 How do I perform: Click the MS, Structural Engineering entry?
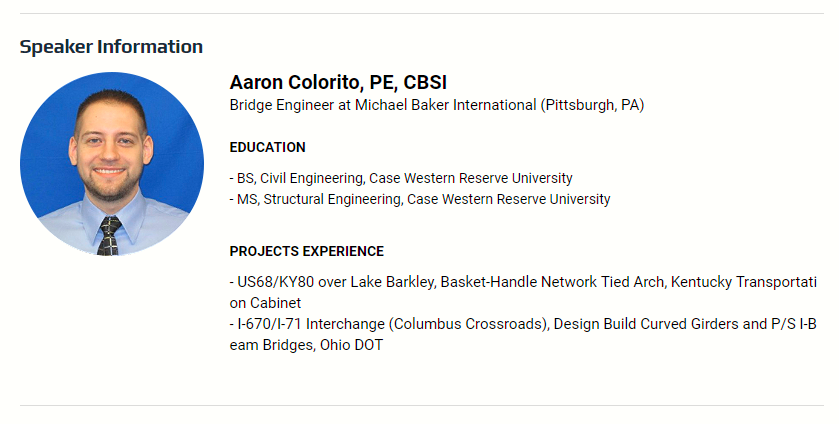420,199
